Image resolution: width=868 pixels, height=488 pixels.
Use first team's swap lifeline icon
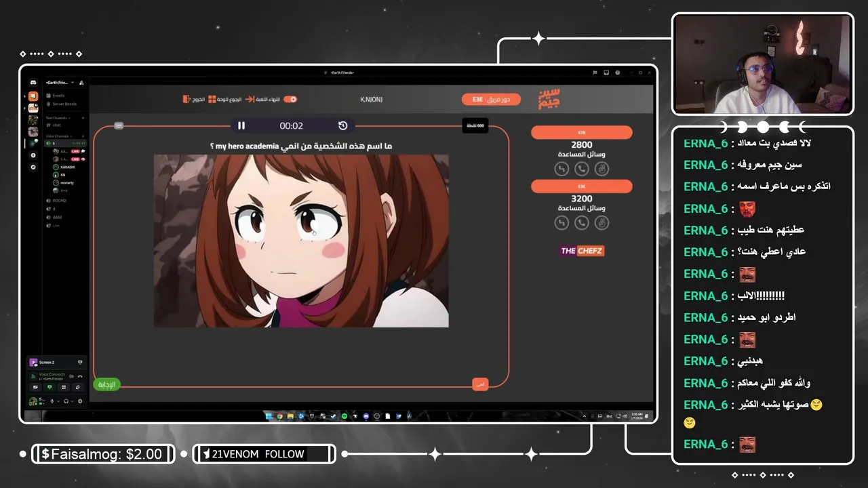coord(561,169)
